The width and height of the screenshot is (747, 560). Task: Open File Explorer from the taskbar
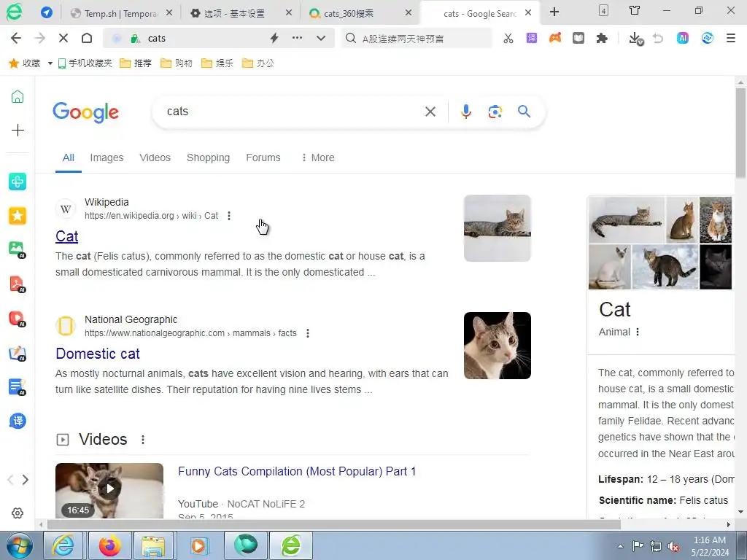pos(153,545)
